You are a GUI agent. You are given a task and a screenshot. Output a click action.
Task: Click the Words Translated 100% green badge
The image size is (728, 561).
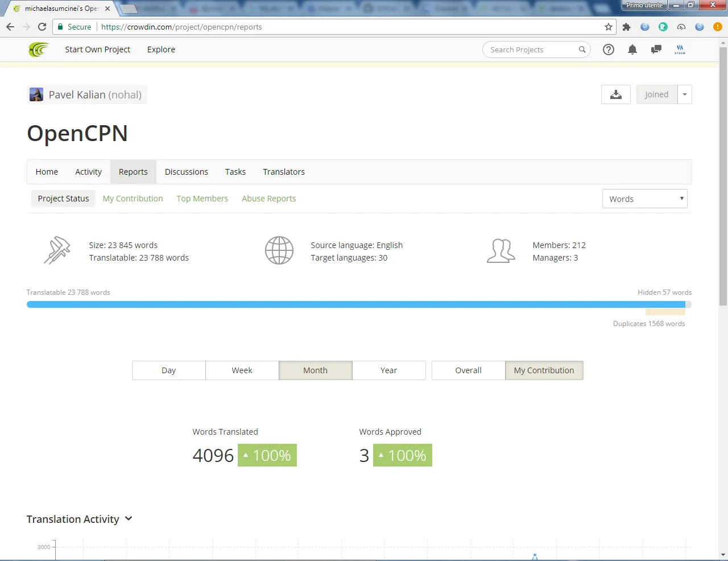[x=267, y=455]
